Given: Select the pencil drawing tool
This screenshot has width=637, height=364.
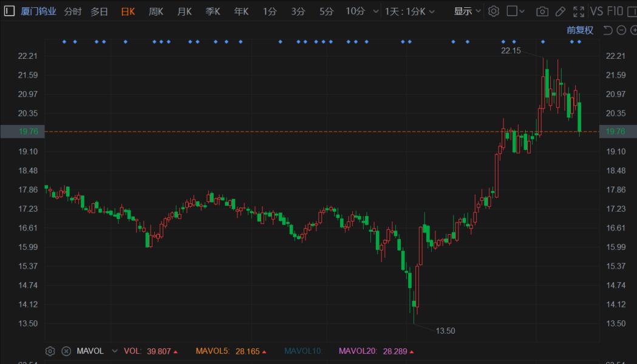Looking at the screenshot, I should click(560, 12).
